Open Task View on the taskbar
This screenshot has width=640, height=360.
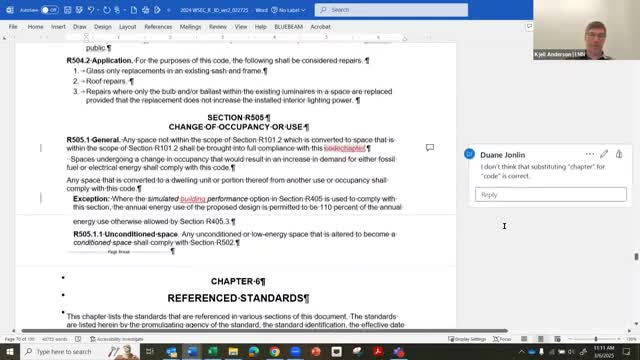click(x=150, y=351)
